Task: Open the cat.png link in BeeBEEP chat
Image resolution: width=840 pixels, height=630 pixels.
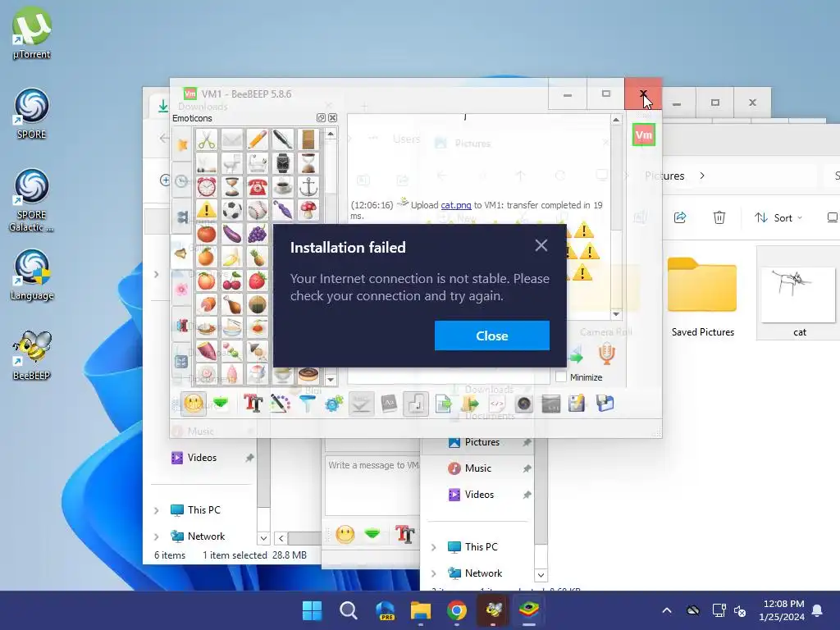Action: coord(456,205)
